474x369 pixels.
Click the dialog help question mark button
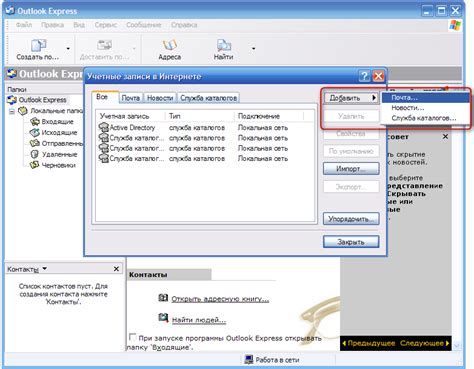365,76
